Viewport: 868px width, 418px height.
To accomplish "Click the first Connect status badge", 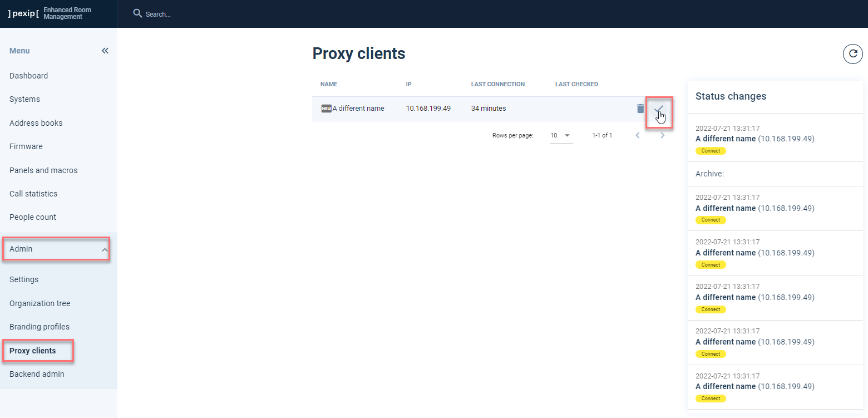I will pyautogui.click(x=711, y=150).
